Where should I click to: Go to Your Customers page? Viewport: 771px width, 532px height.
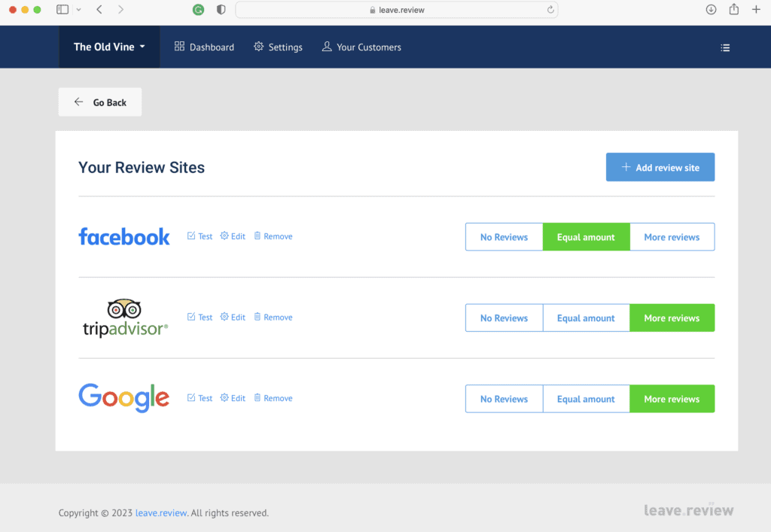361,47
